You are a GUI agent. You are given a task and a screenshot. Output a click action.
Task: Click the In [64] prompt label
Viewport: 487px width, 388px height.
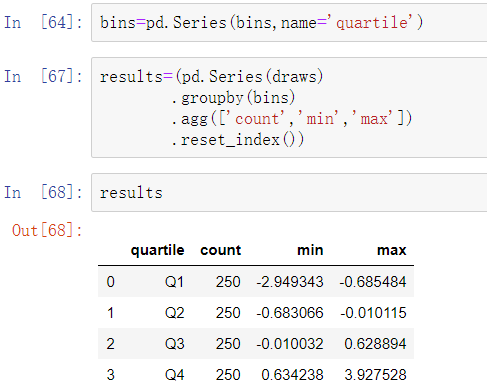tap(43, 23)
